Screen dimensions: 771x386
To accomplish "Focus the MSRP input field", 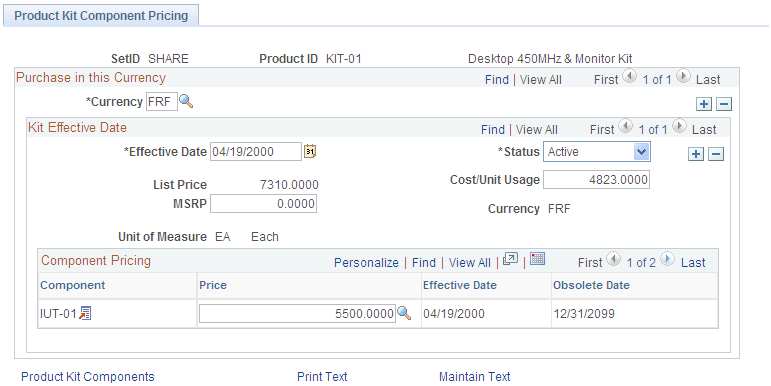I will tap(263, 204).
